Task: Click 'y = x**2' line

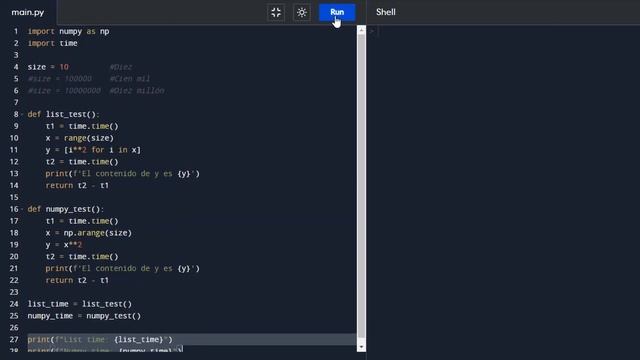Action: click(x=64, y=244)
